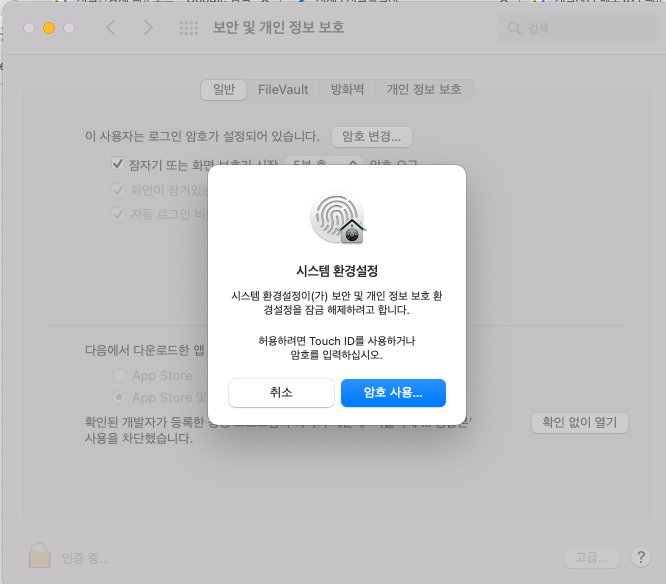Switch to the 개인 정보 보호 tab
This screenshot has width=666, height=584.
(424, 90)
